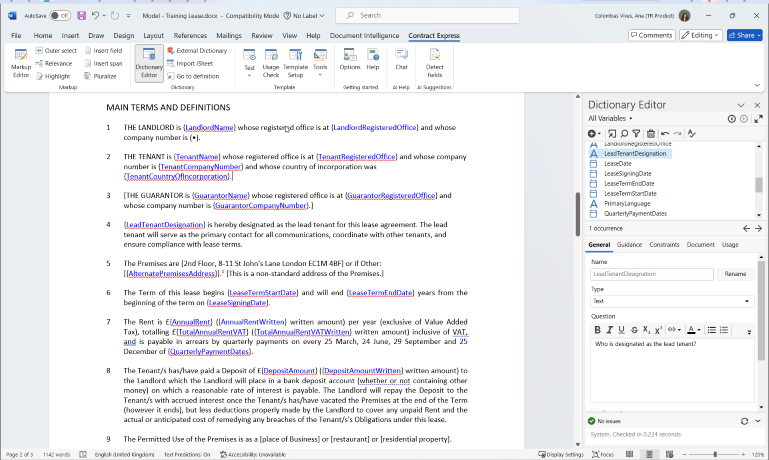The height and width of the screenshot is (460, 769).
Task: Open the Tools dropdown in the ribbon
Action: coord(321,67)
